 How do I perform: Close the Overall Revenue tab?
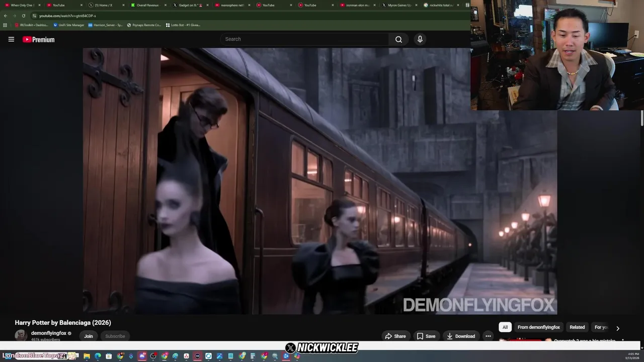(x=165, y=5)
